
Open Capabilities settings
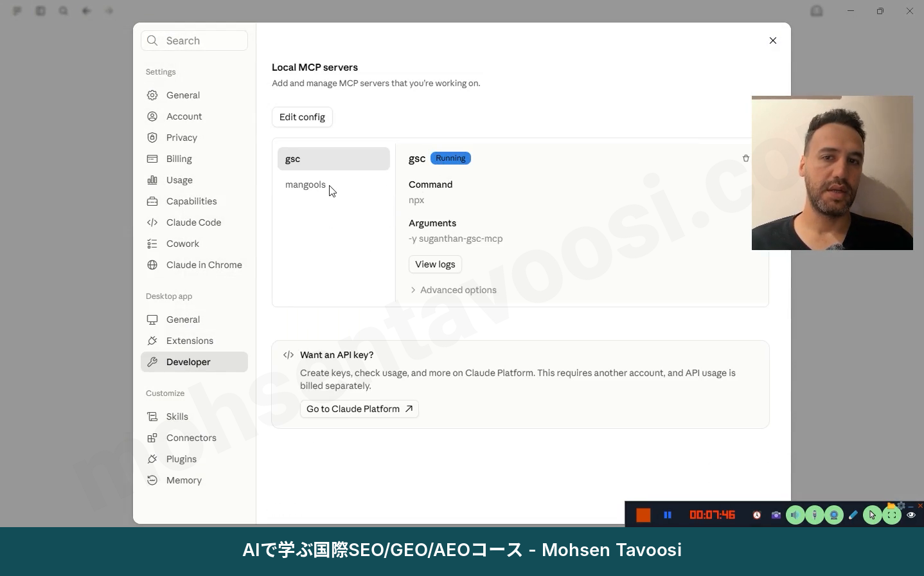[194, 201]
